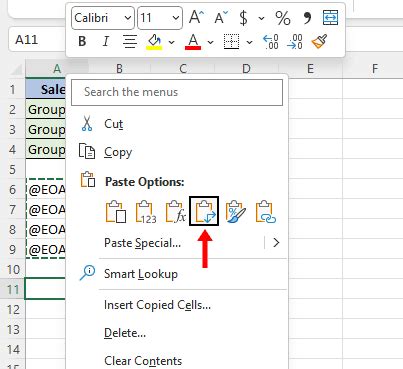Select row 1 header

pos(13,89)
